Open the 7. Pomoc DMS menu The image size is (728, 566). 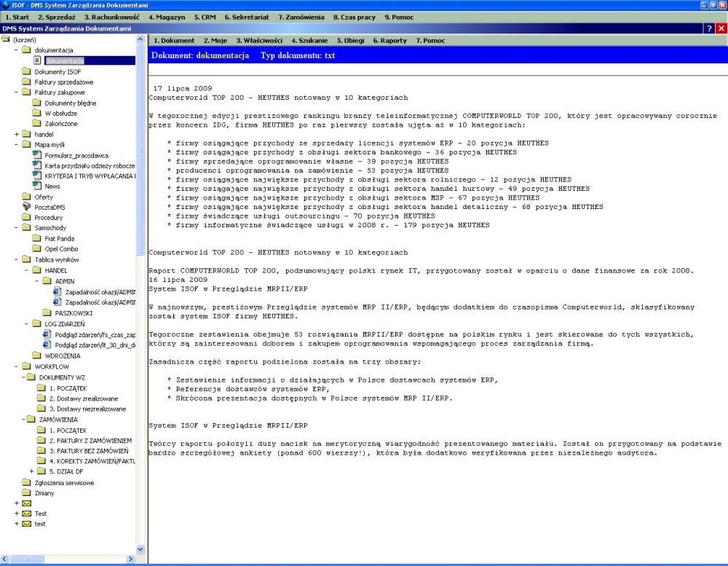pos(430,41)
